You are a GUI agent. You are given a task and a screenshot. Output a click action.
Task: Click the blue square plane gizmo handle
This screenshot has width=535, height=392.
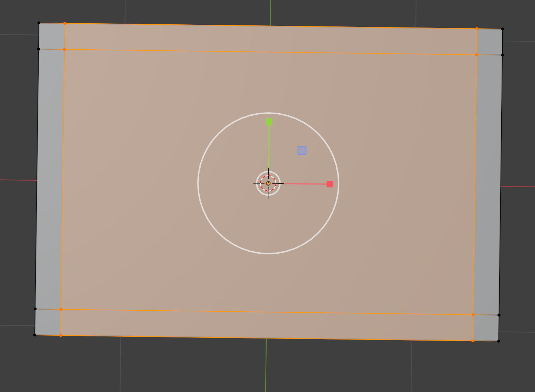tap(302, 150)
